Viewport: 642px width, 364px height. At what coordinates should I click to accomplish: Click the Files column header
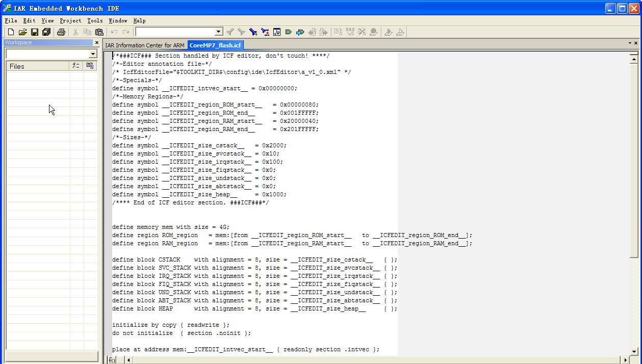click(x=38, y=66)
